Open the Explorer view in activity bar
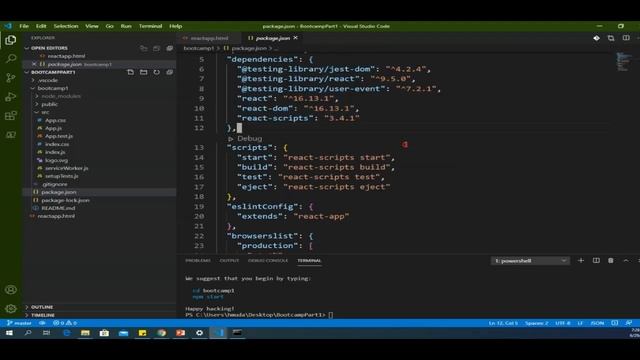This screenshot has height=360, width=640. 11,40
